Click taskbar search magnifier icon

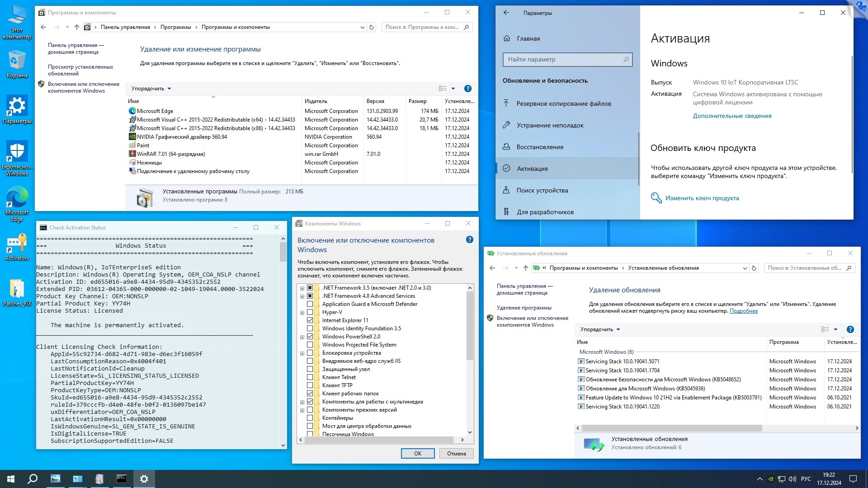point(33,479)
